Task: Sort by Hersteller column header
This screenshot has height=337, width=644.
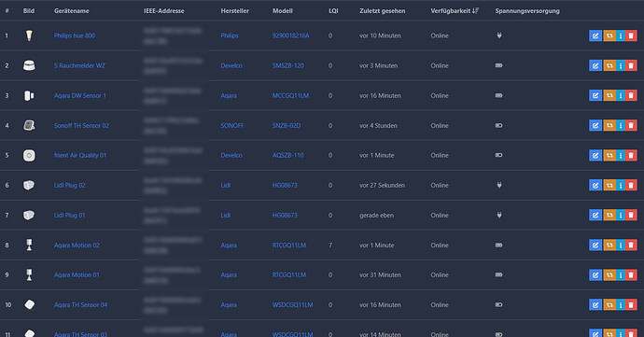Action: [x=234, y=11]
